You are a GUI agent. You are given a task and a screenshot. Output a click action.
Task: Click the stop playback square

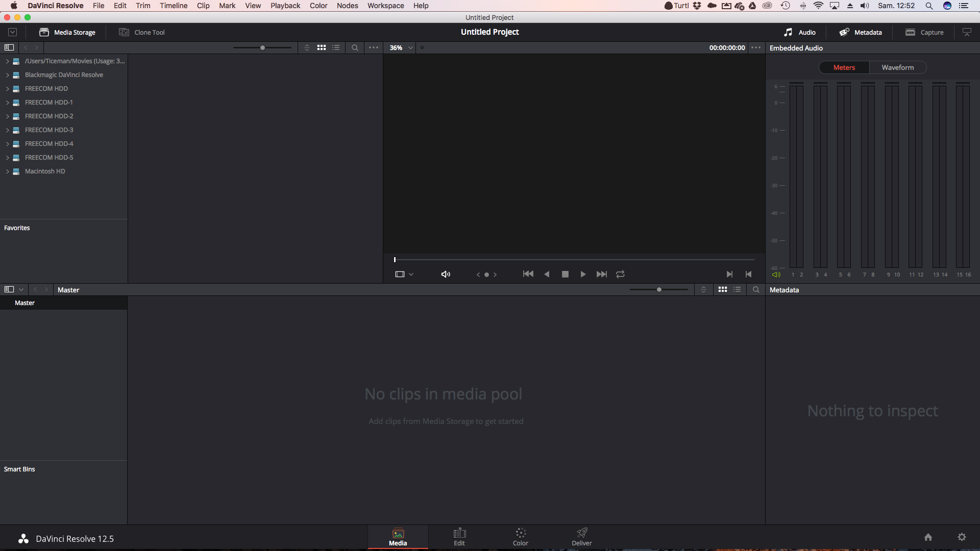[565, 274]
